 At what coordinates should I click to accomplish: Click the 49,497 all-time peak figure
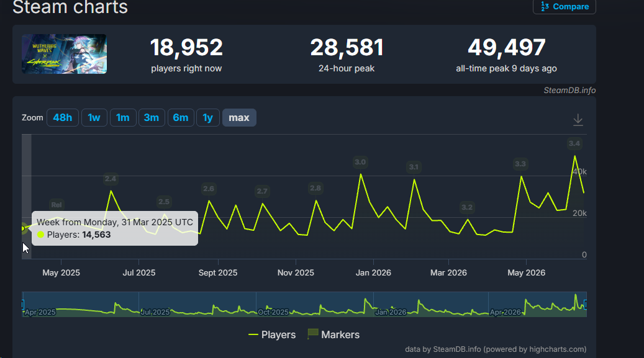(506, 47)
